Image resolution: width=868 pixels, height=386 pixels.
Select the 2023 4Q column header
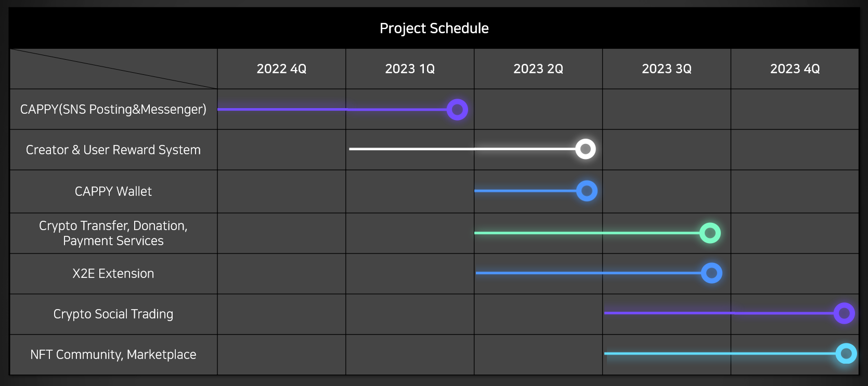point(795,69)
